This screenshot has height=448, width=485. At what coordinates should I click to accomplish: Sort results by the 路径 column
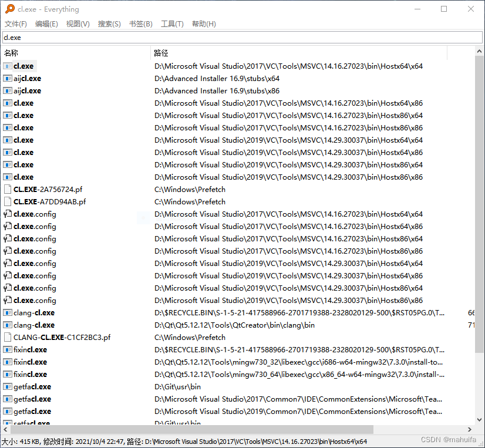tap(161, 53)
